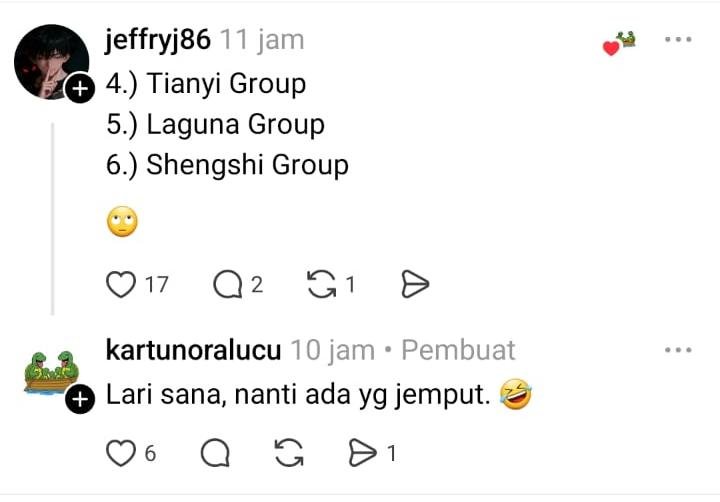Follow kartunoralucu using plus badge
The width and height of the screenshot is (720, 502).
[80, 399]
